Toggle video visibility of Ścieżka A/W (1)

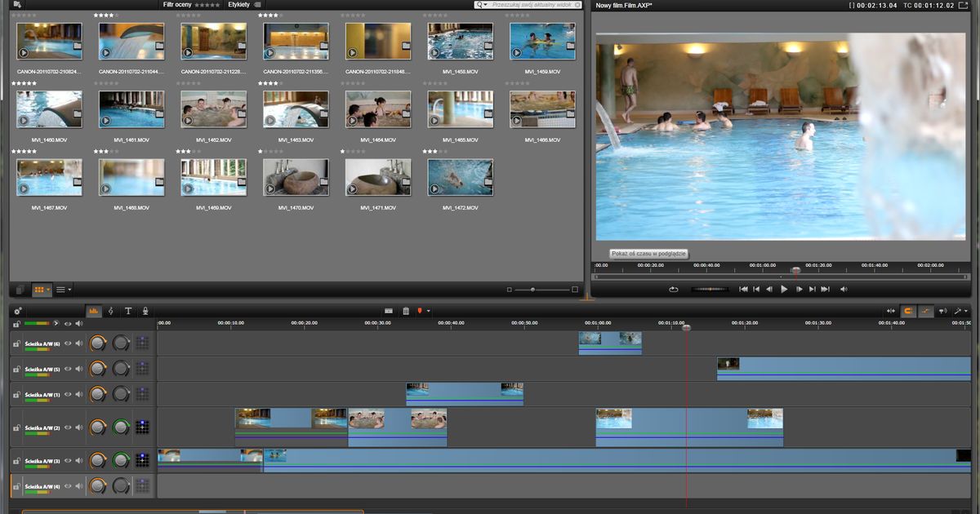click(68, 394)
